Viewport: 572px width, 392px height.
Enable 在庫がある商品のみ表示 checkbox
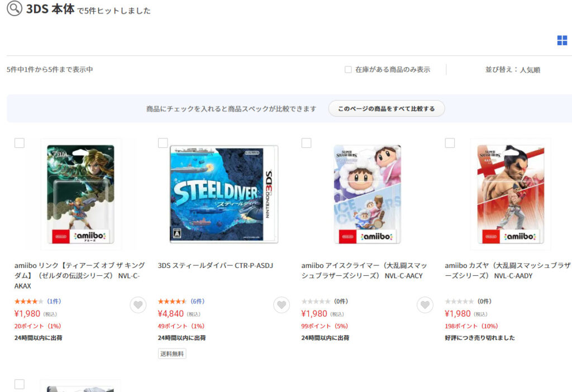[349, 70]
